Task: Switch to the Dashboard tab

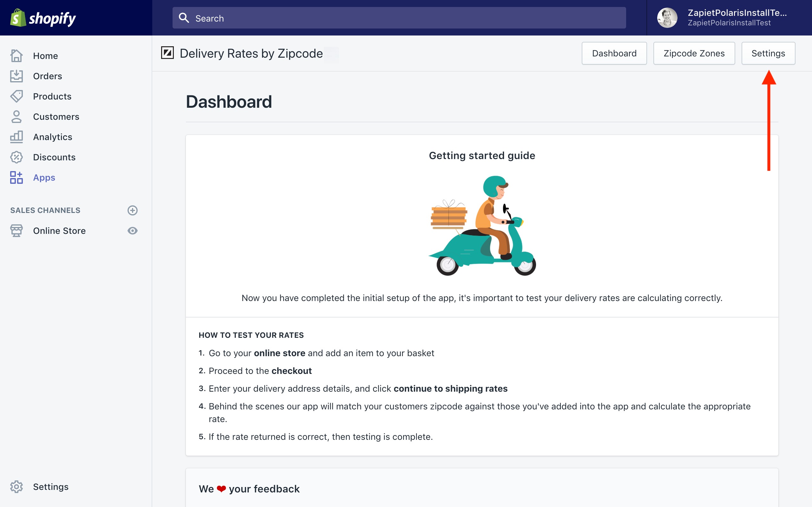Action: coord(614,53)
